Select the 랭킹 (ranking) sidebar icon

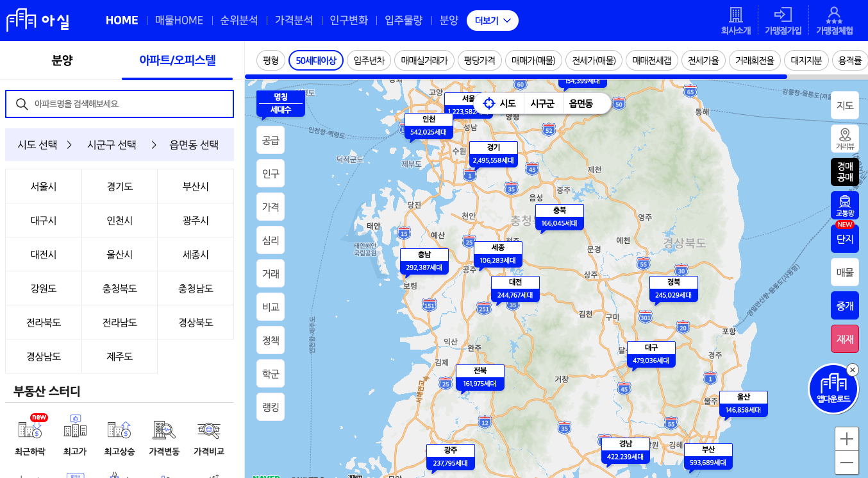click(x=270, y=407)
